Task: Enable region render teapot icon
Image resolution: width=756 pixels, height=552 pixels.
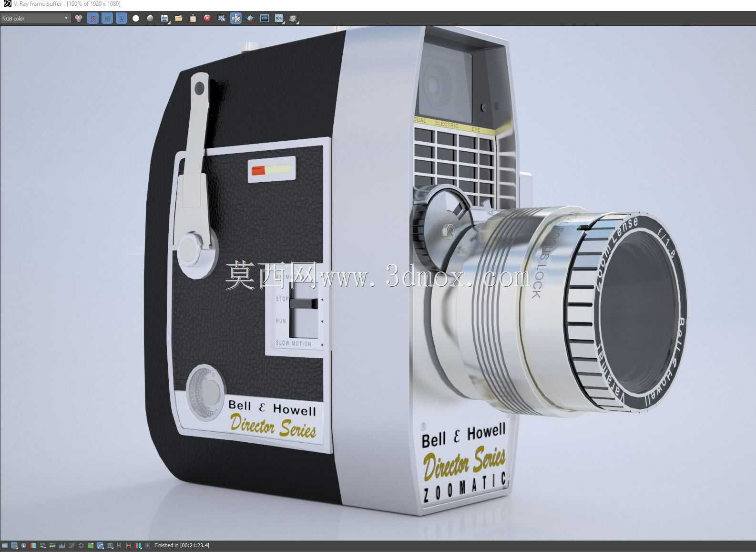Action: click(250, 19)
